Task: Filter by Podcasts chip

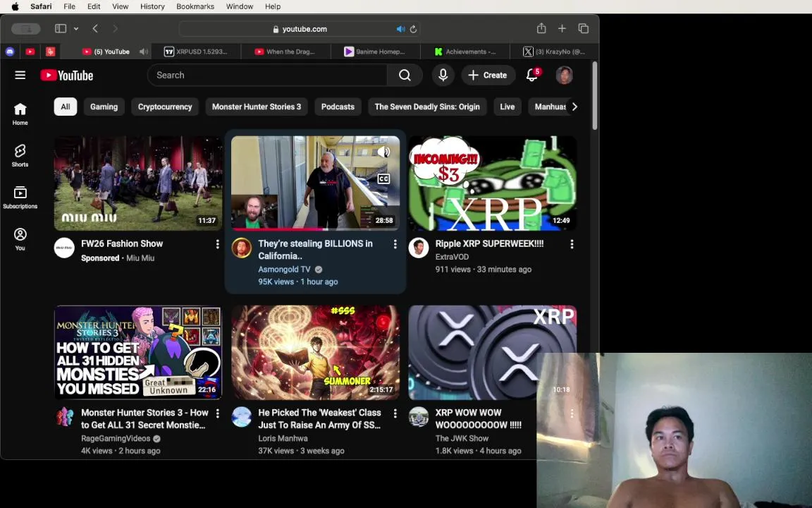Action: point(338,107)
